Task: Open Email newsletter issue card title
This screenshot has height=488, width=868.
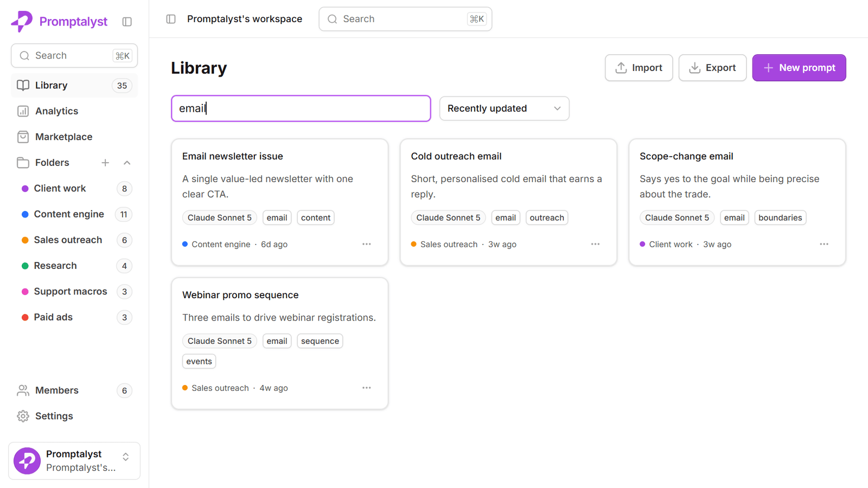Action: tap(233, 156)
